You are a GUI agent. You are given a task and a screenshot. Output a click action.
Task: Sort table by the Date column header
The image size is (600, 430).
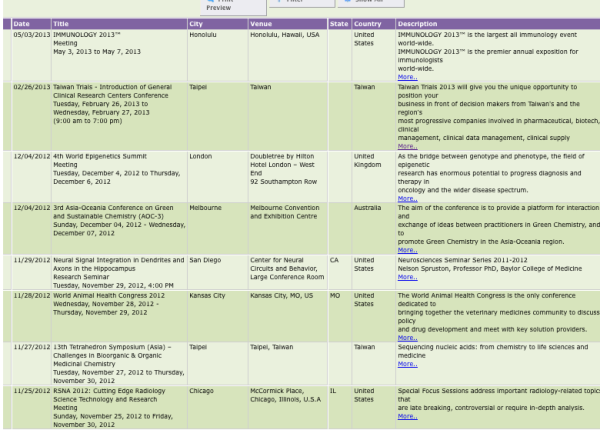click(x=22, y=22)
